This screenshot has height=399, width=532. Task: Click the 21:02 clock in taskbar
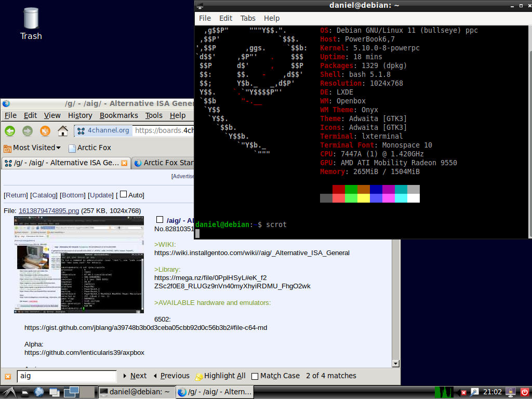pyautogui.click(x=492, y=392)
